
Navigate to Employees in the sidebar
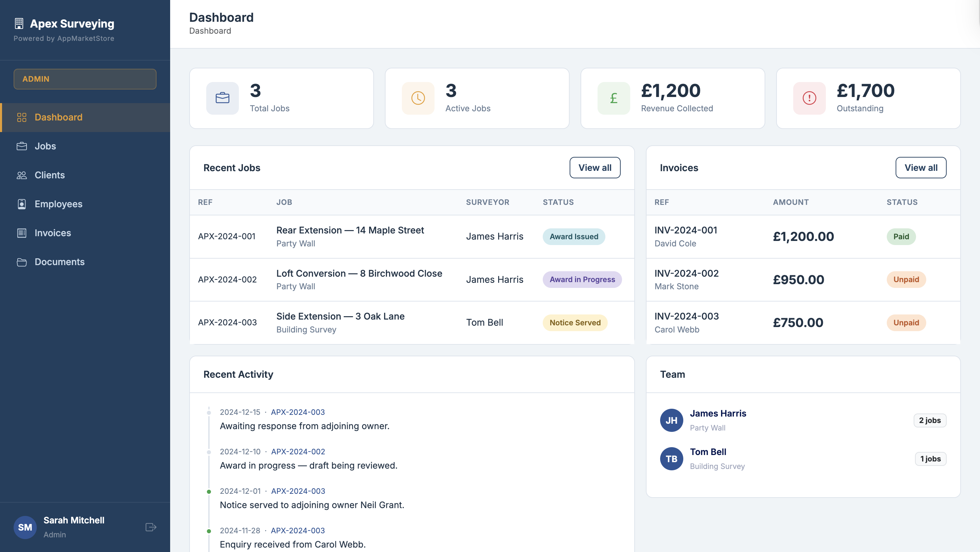coord(85,204)
